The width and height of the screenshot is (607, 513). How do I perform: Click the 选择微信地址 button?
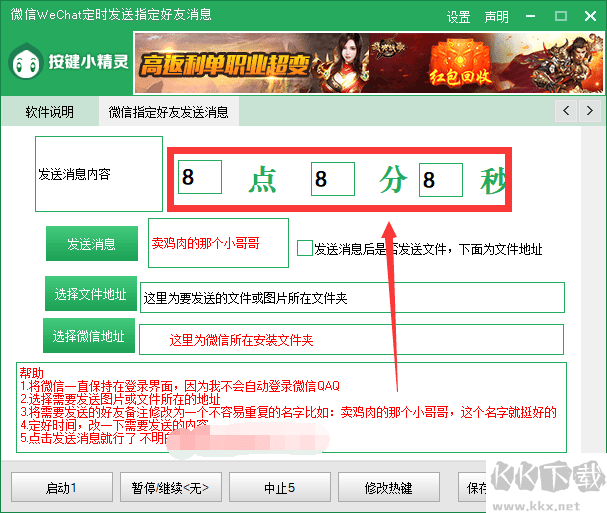coord(89,336)
